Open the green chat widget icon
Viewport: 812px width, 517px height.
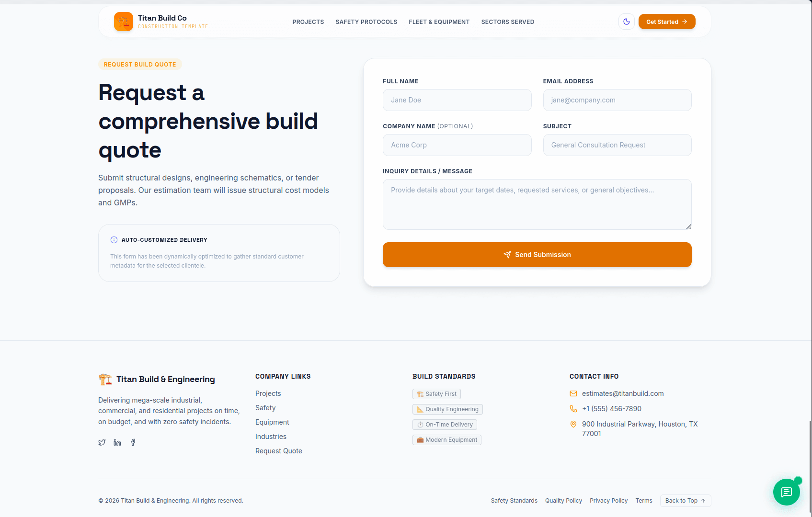787,492
